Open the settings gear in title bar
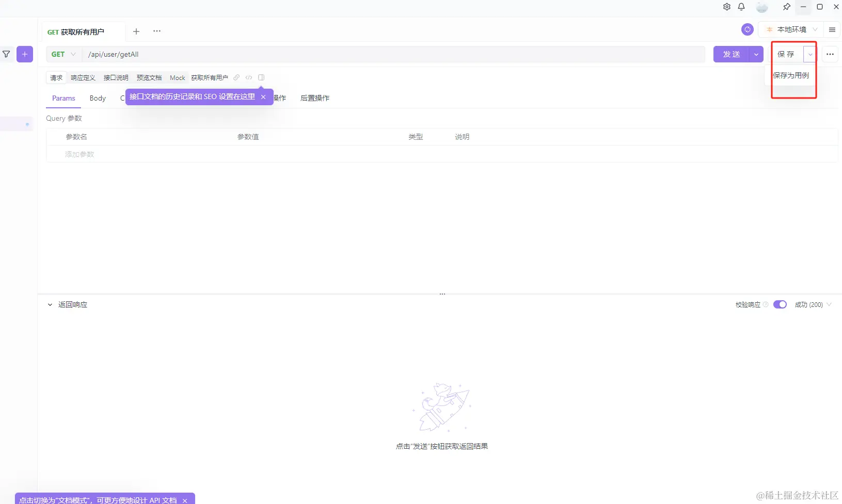842x504 pixels. [727, 7]
